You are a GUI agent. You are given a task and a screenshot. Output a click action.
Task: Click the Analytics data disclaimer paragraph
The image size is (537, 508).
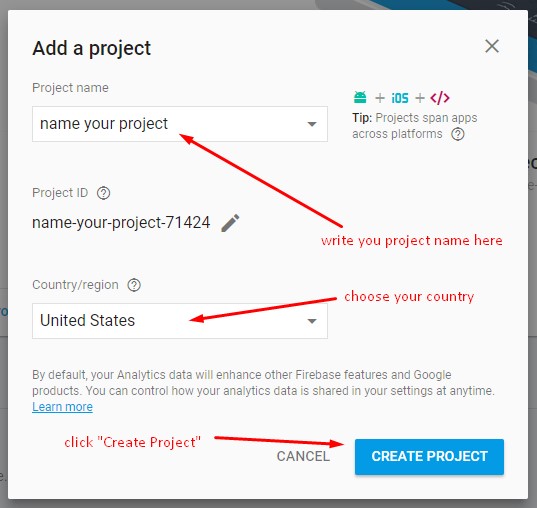click(263, 383)
